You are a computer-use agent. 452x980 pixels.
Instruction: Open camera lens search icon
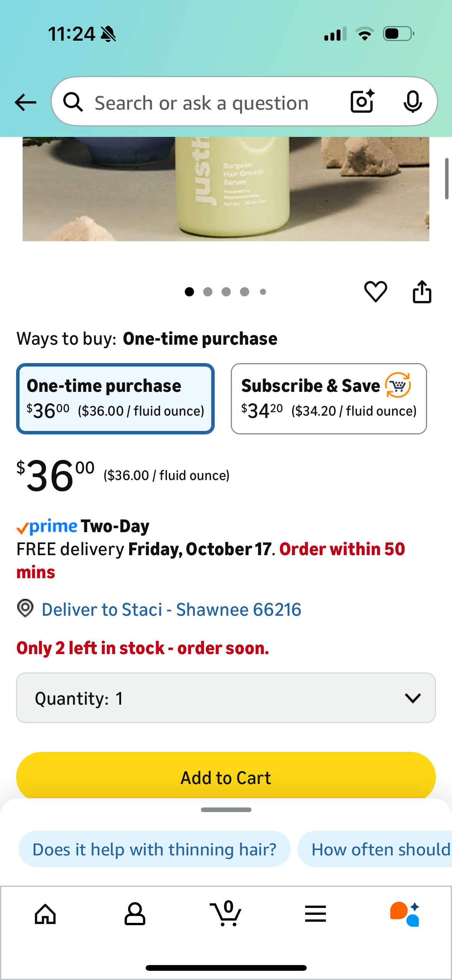click(362, 102)
